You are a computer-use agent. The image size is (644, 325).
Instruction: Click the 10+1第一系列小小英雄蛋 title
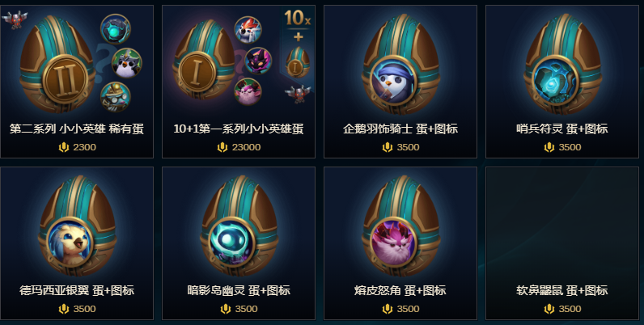click(239, 129)
